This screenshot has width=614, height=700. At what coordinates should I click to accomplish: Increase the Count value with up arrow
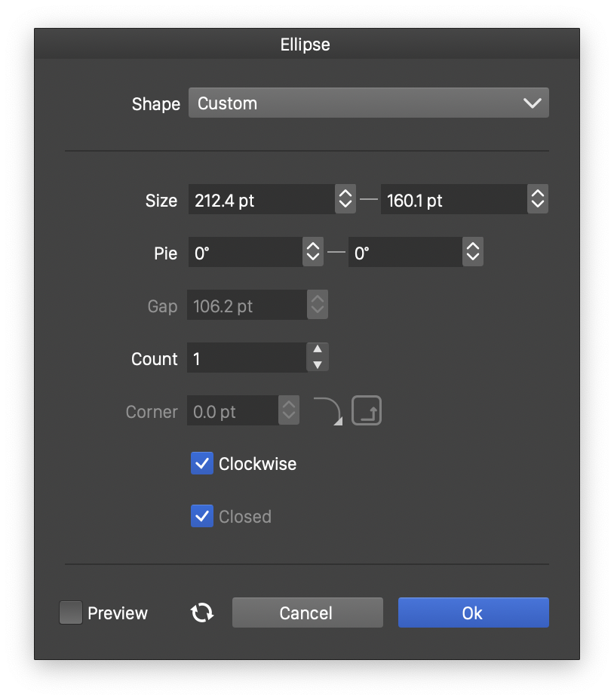pyautogui.click(x=318, y=350)
